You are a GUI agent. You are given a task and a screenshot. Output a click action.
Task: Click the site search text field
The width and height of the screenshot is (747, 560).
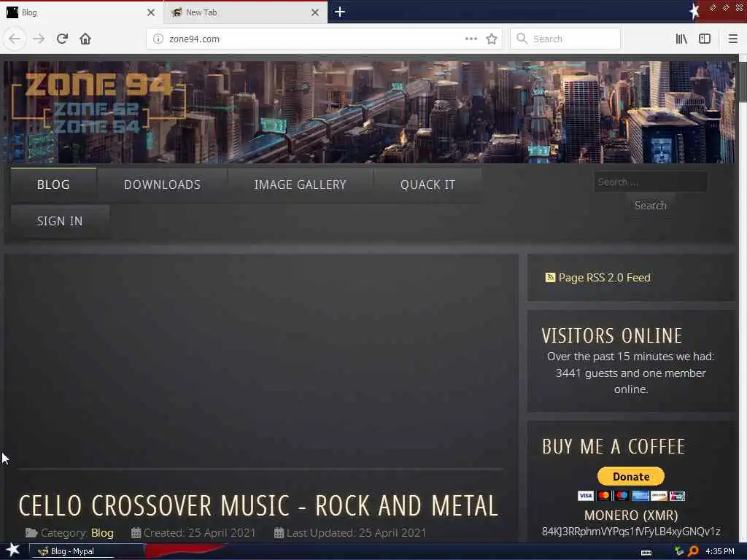[x=650, y=182]
